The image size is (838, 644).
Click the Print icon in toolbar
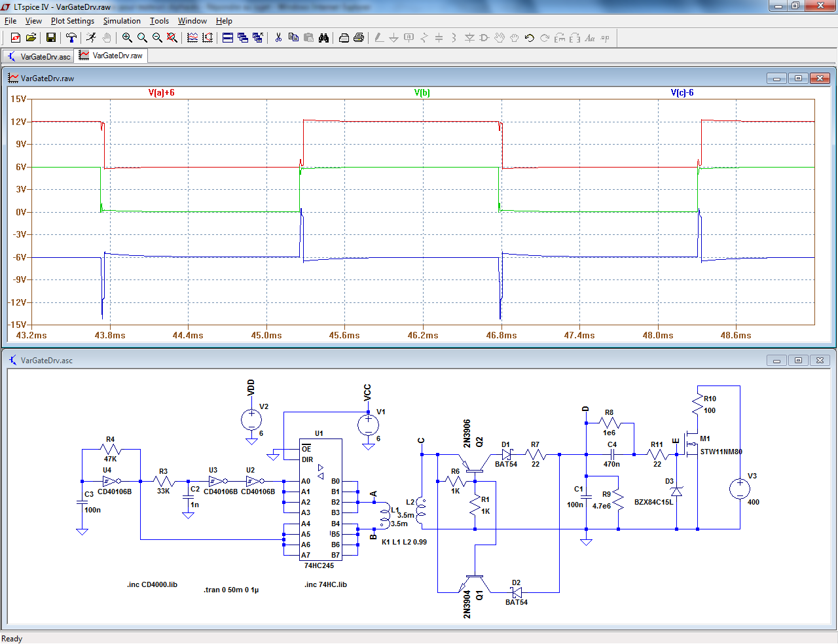(359, 38)
